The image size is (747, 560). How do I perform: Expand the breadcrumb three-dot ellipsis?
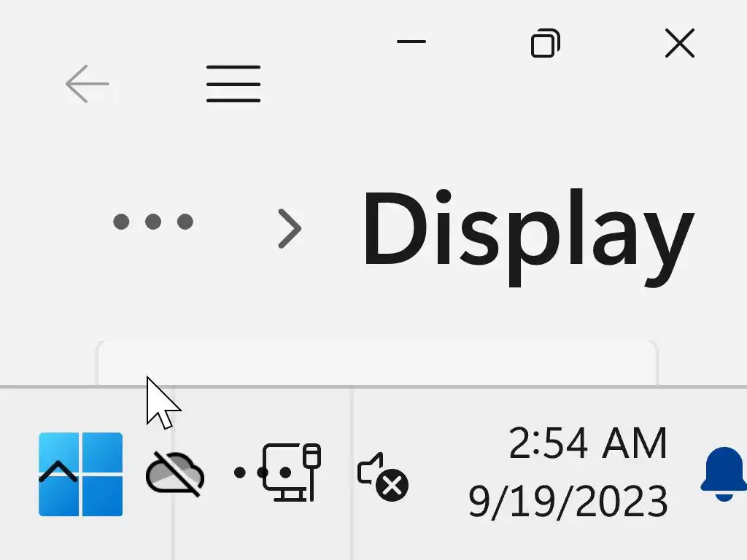coord(153,222)
